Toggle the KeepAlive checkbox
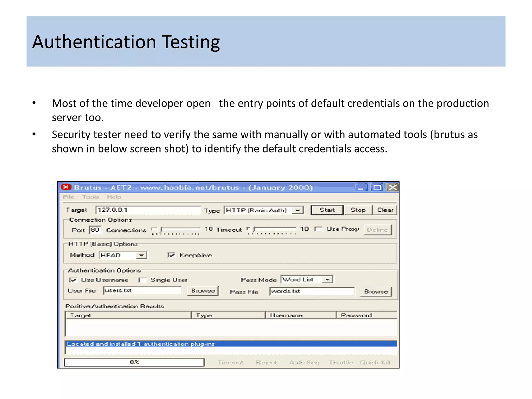The image size is (532, 399). coord(171,255)
